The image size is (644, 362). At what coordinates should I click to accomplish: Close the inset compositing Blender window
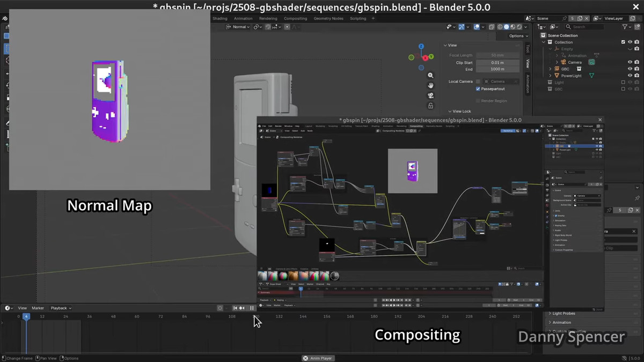[x=600, y=120]
